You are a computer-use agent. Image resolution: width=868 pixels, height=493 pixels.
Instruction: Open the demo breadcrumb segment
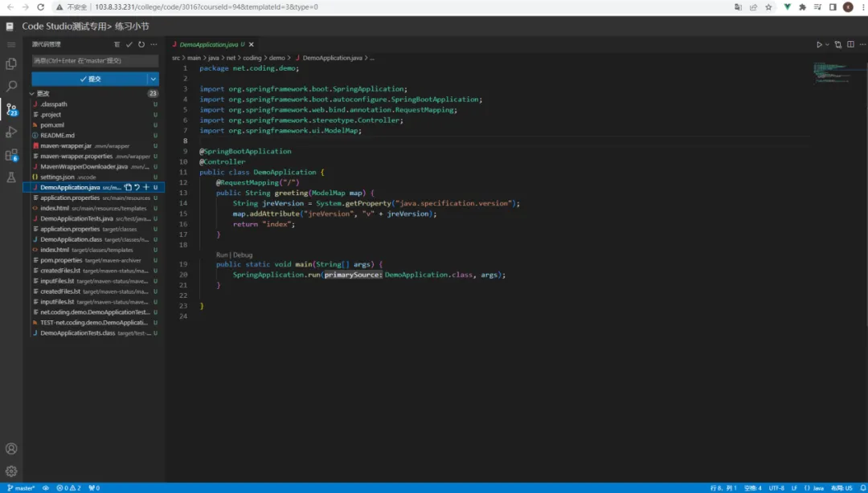tap(277, 58)
